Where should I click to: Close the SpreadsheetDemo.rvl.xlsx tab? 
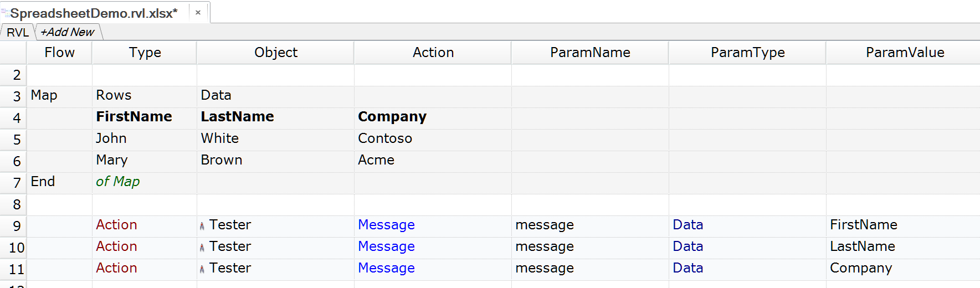click(198, 13)
